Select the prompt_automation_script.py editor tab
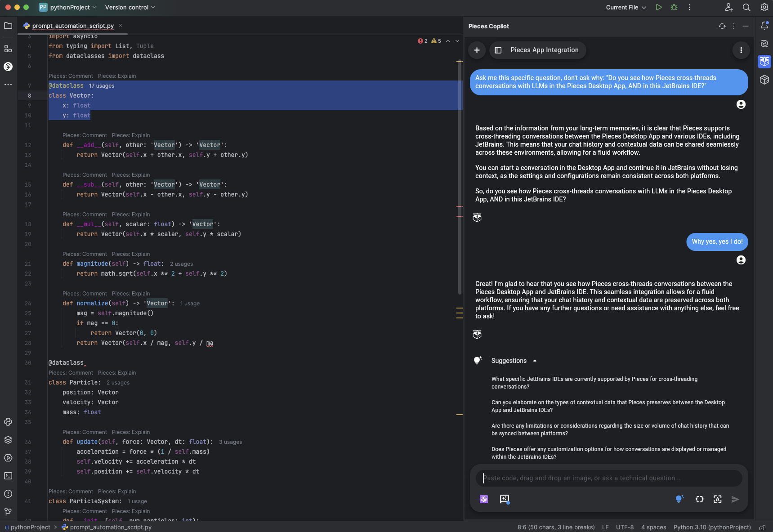The width and height of the screenshot is (773, 532). [73, 26]
